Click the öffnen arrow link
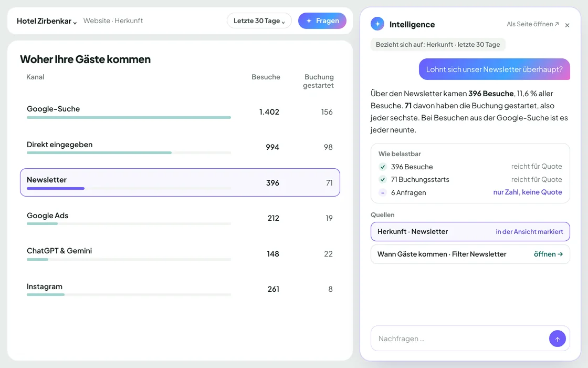The height and width of the screenshot is (368, 588). (x=548, y=254)
